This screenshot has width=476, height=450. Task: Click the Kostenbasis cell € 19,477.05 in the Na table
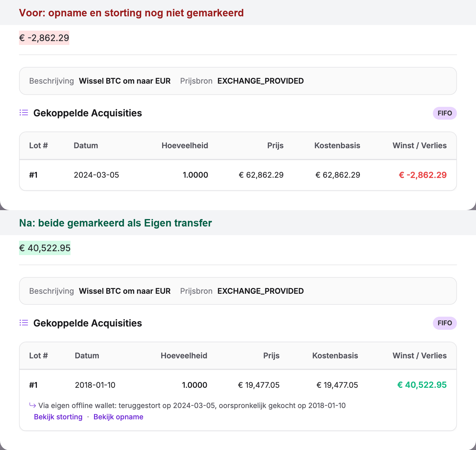337,385
